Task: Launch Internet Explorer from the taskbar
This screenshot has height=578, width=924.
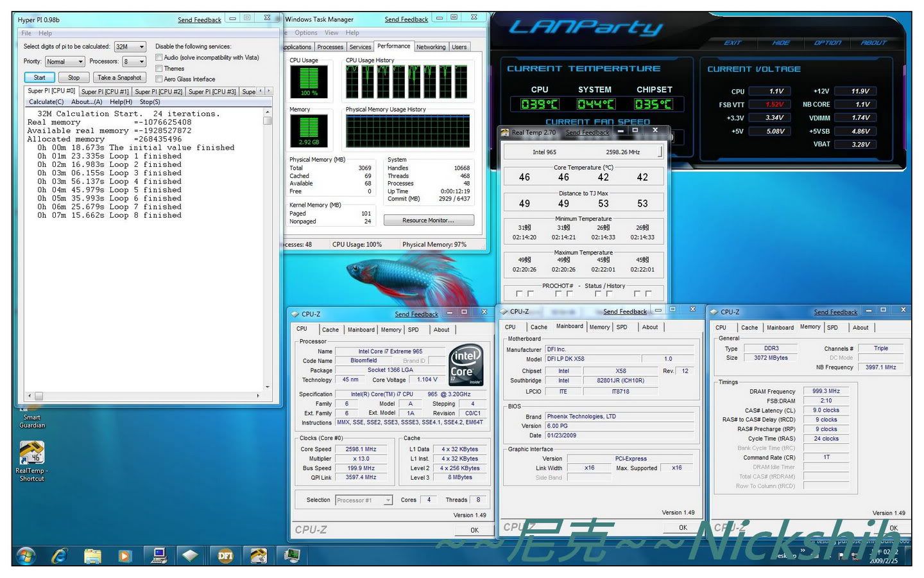Action: coord(59,556)
